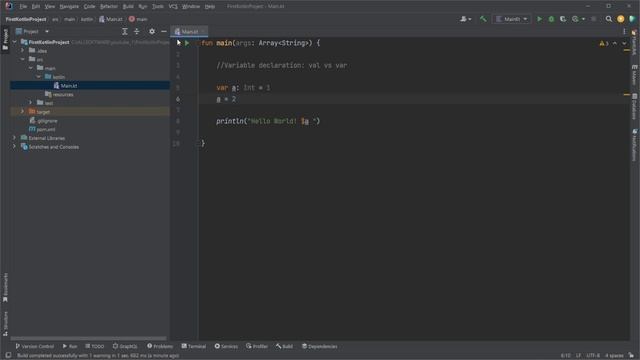This screenshot has height=360, width=640.
Task: Expand the test folder
Action: [x=31, y=102]
